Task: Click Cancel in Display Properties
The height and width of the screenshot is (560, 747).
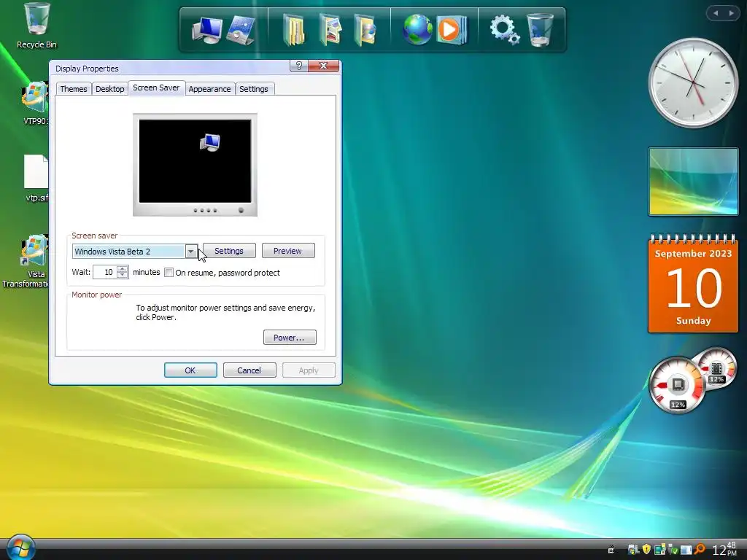Action: (x=249, y=370)
